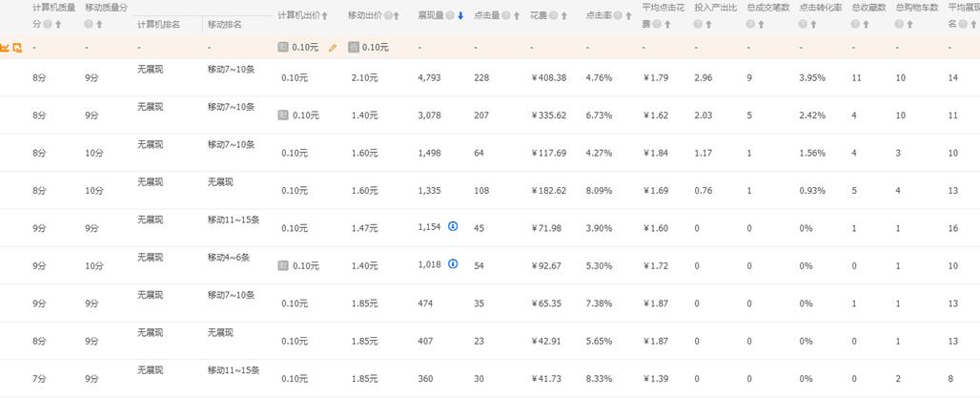This screenshot has width=980, height=398.
Task: Click the blue info icon beside 1,154
Action: [453, 226]
